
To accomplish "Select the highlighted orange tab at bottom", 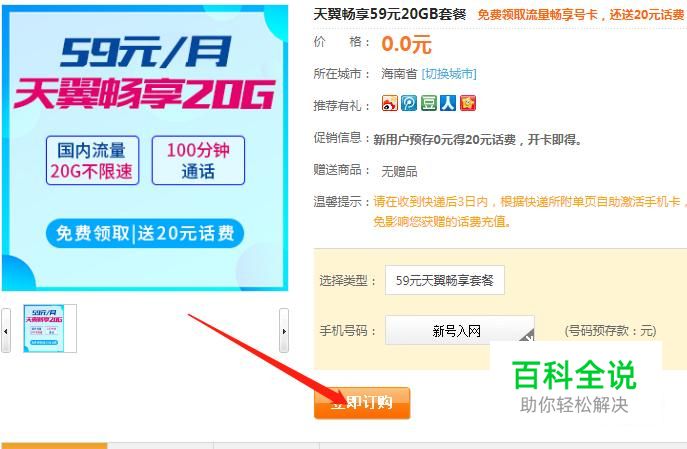I will click(54, 445).
